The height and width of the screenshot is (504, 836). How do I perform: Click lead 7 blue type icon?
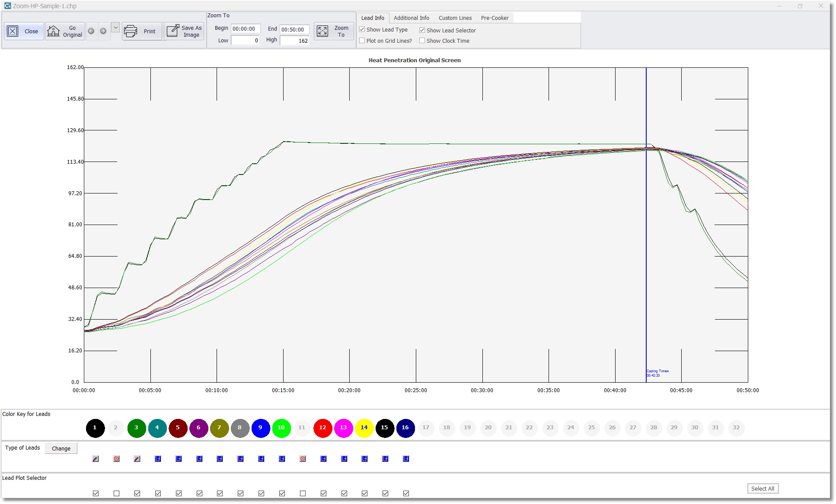click(220, 459)
